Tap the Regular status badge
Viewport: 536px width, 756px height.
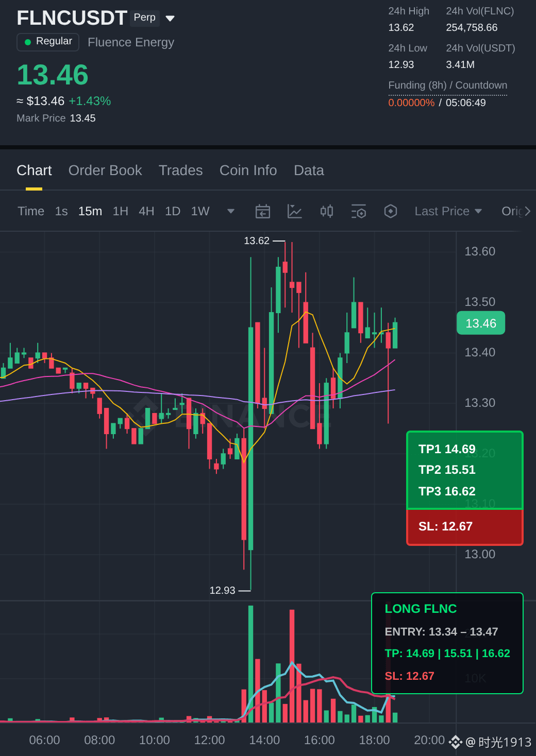48,42
